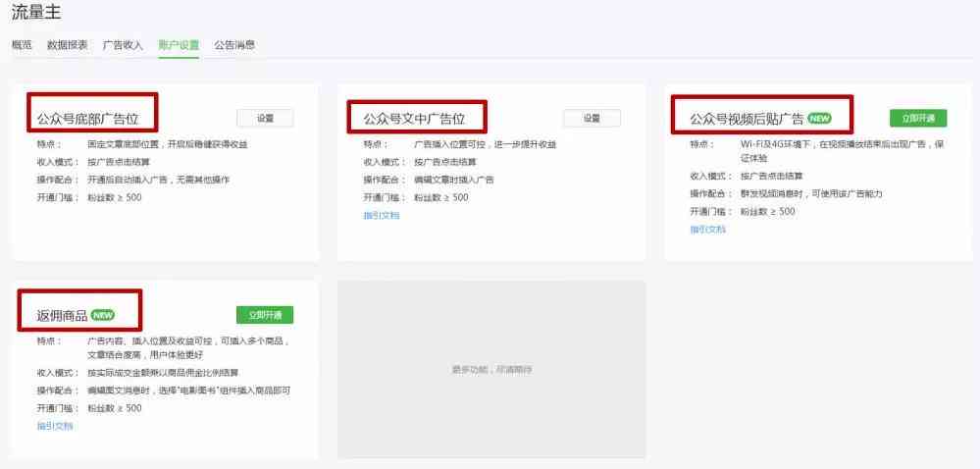
Task: Click text 按实际成交金额乘以商品佣金比例结算
Action: point(163,373)
